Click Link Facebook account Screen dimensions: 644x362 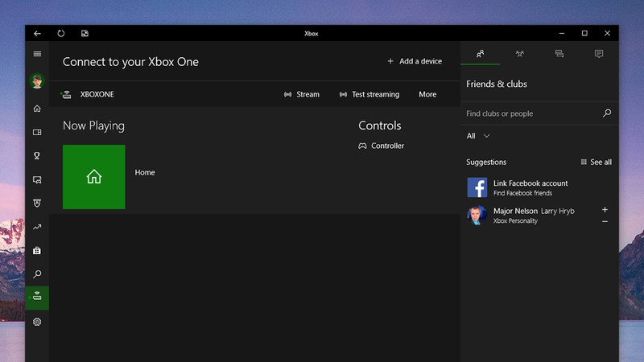(x=530, y=183)
